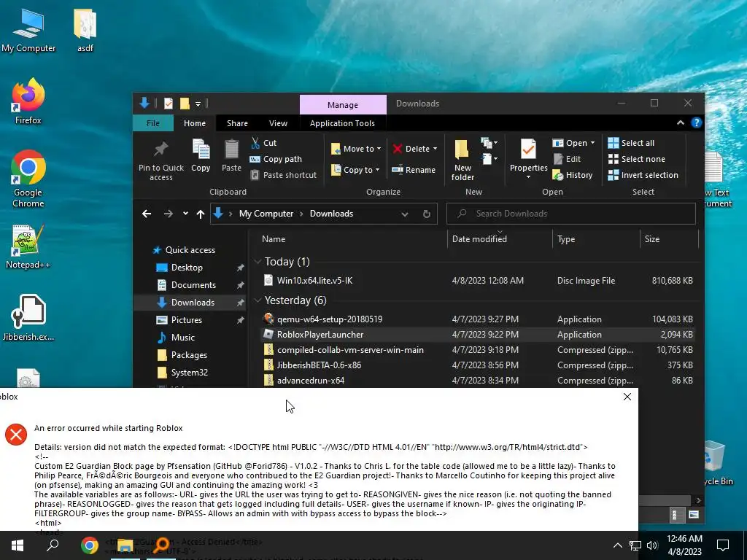Switch to details view toggle
This screenshot has width=747, height=560.
point(675,514)
